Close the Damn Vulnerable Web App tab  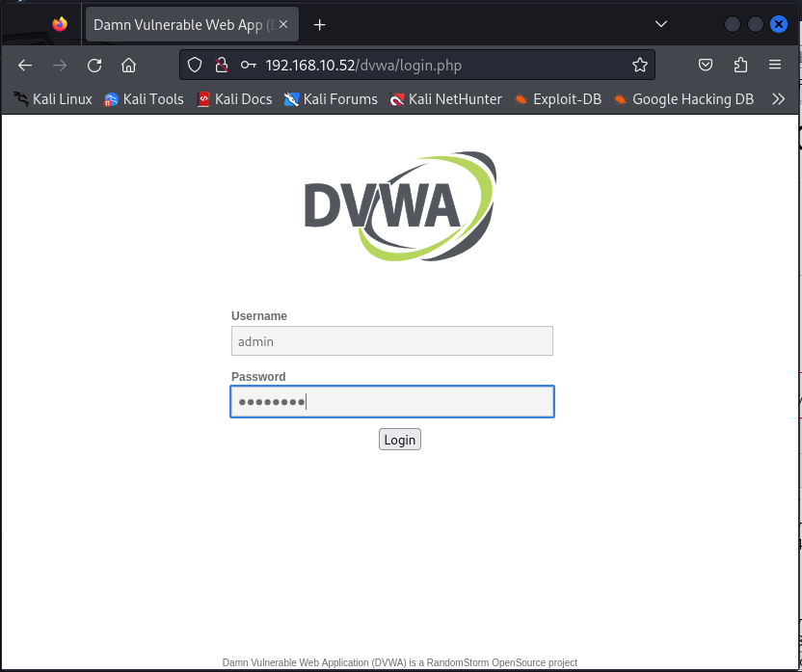283,24
